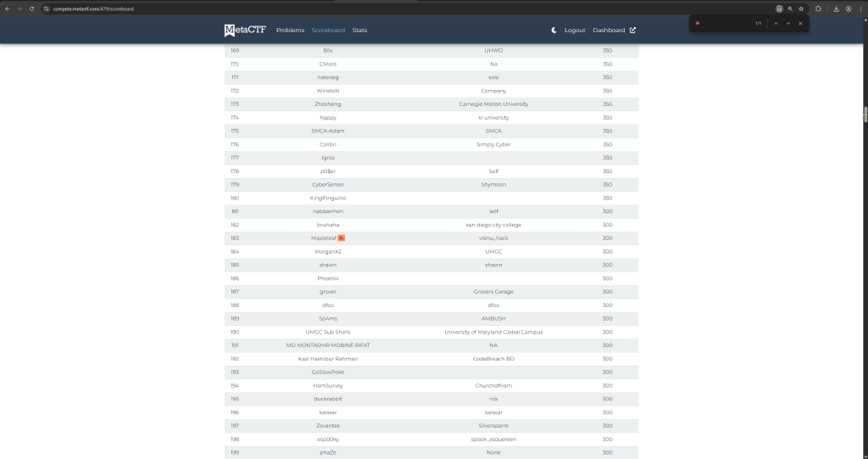This screenshot has width=868, height=459.
Task: Close the find-in-page bar
Action: click(800, 24)
